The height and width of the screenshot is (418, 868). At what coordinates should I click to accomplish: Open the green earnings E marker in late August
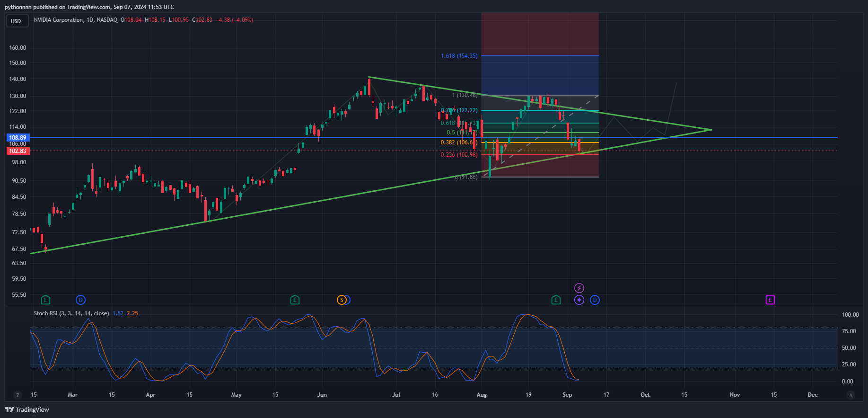[x=556, y=300]
